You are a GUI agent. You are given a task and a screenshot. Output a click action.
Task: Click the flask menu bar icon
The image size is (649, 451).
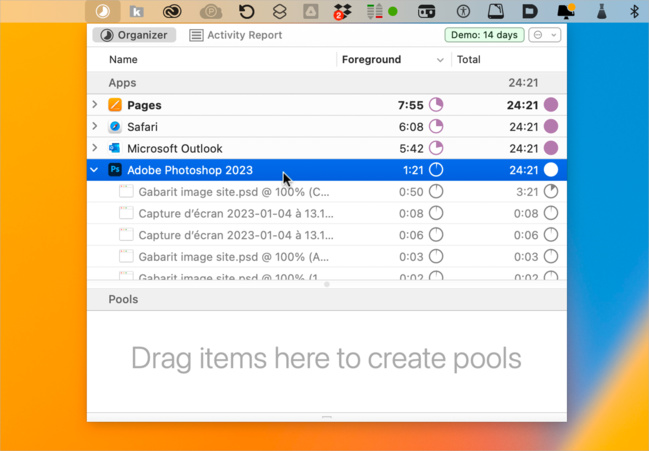(601, 12)
